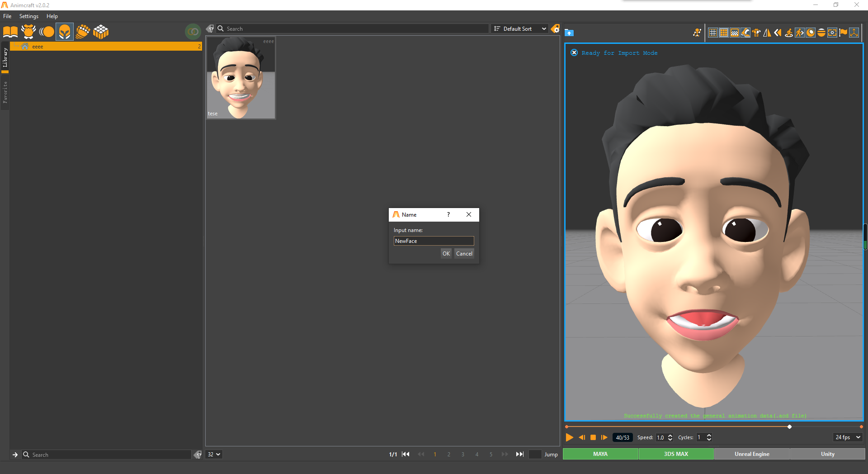Step forward one frame
868x474 pixels.
point(604,437)
